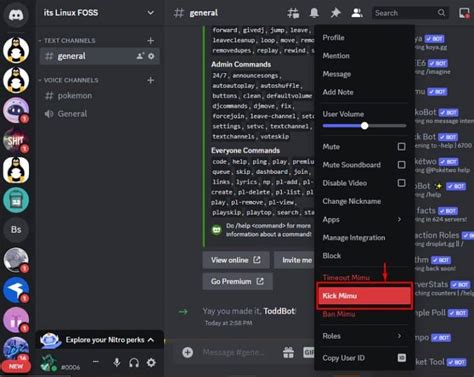Choose Change Nickname option
Image resolution: width=474 pixels, height=377 pixels.
364,201
